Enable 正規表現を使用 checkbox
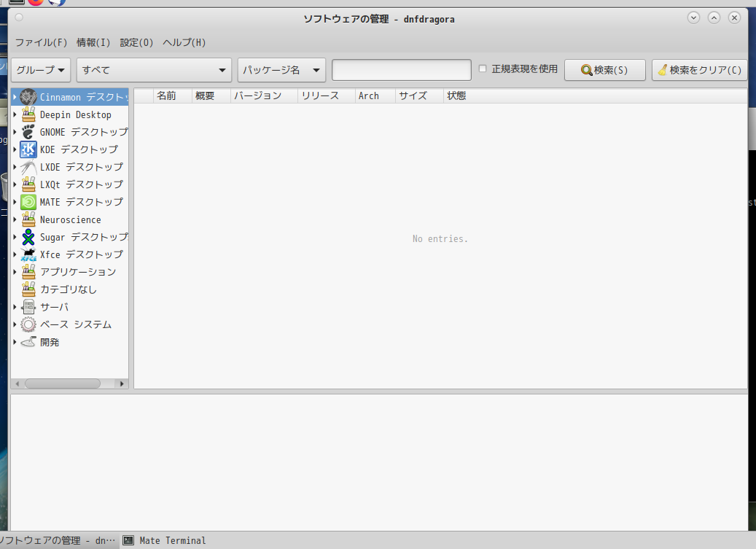Screen dimensions: 756x549 pos(483,69)
